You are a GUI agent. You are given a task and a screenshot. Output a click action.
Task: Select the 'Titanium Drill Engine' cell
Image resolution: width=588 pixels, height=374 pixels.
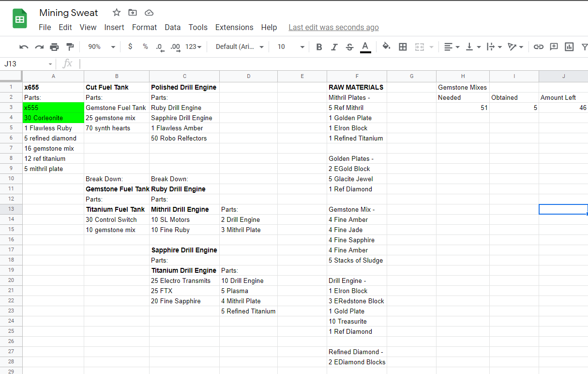point(184,270)
